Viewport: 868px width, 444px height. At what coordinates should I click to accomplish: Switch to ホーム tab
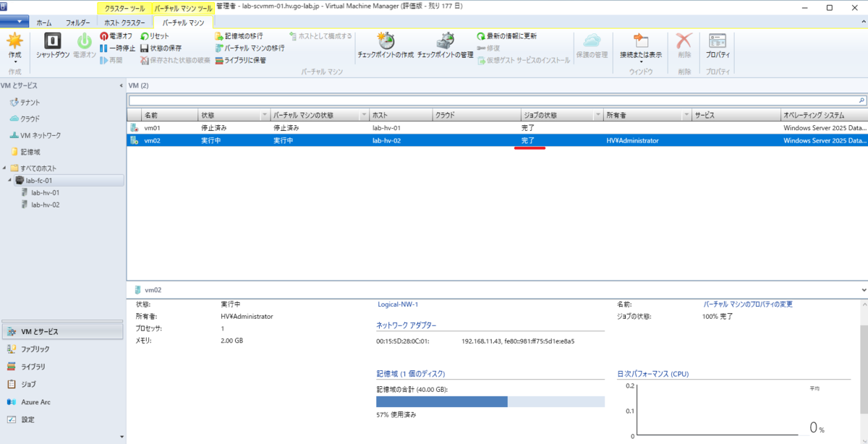click(x=44, y=22)
